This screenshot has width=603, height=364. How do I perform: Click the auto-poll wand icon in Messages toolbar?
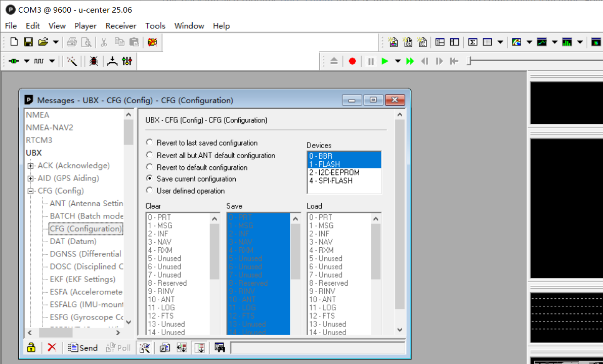[x=145, y=347]
